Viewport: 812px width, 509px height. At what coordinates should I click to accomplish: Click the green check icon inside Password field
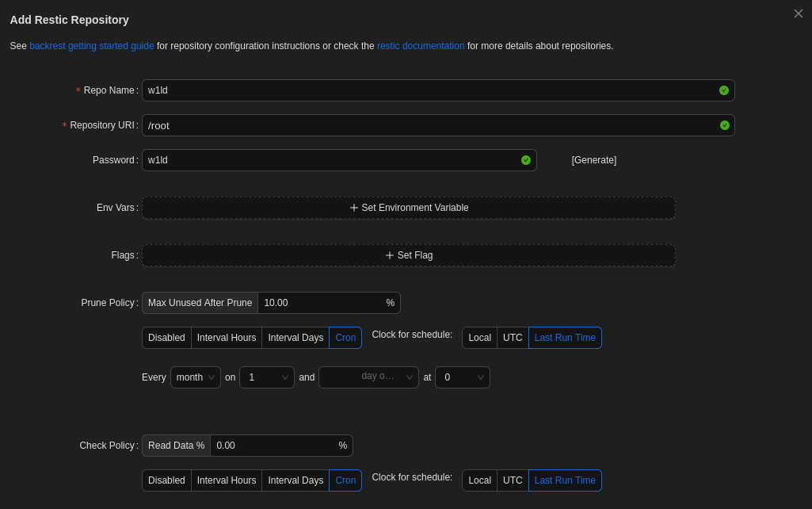tap(525, 159)
